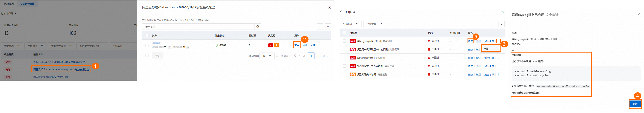This screenshot has height=113, width=644.
Task: Open 阿里云标准-Debian Linux 安全基线检查 link
Action: tap(61, 69)
